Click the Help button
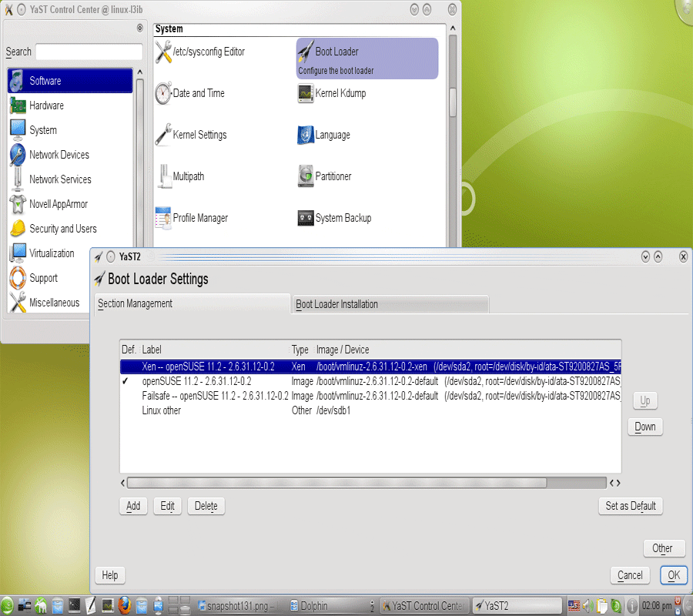The image size is (693, 616). (109, 575)
